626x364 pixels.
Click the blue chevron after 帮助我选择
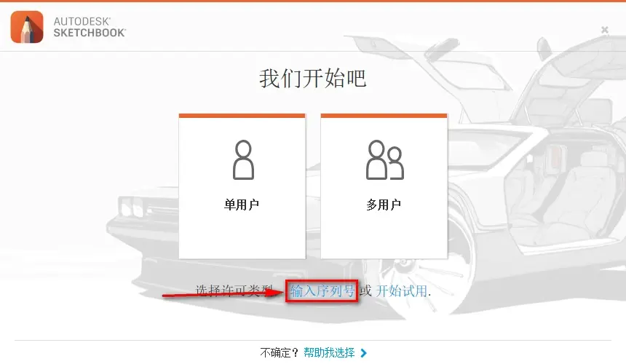coord(363,353)
